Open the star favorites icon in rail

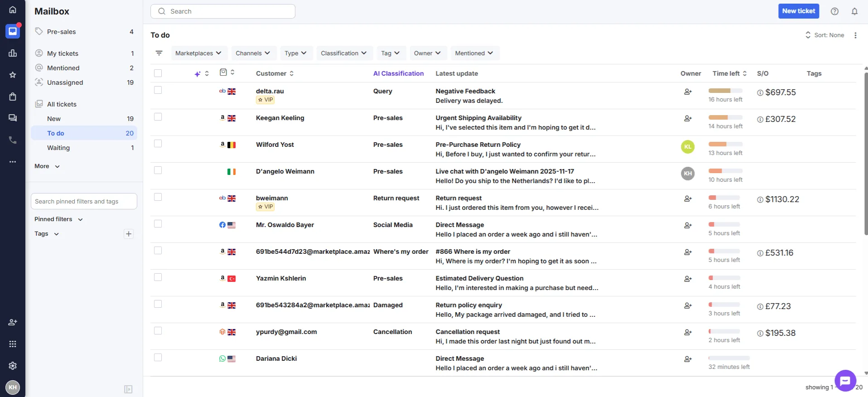click(x=13, y=75)
